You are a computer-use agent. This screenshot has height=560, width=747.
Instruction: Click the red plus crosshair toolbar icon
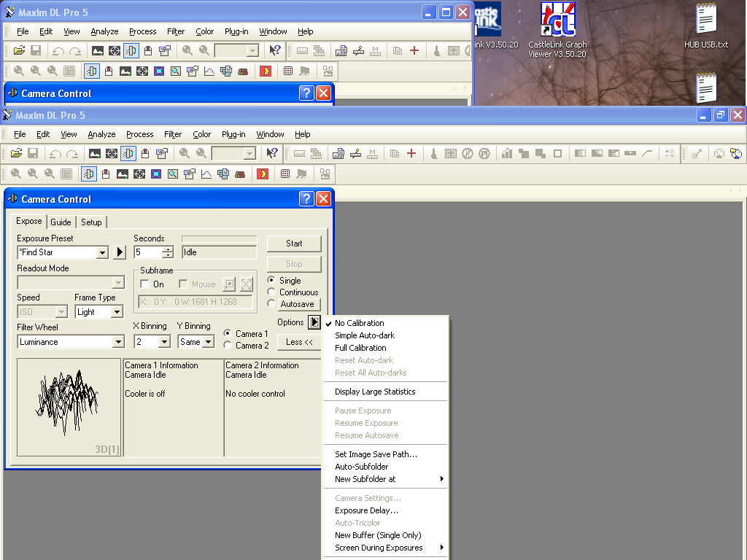pyautogui.click(x=411, y=153)
